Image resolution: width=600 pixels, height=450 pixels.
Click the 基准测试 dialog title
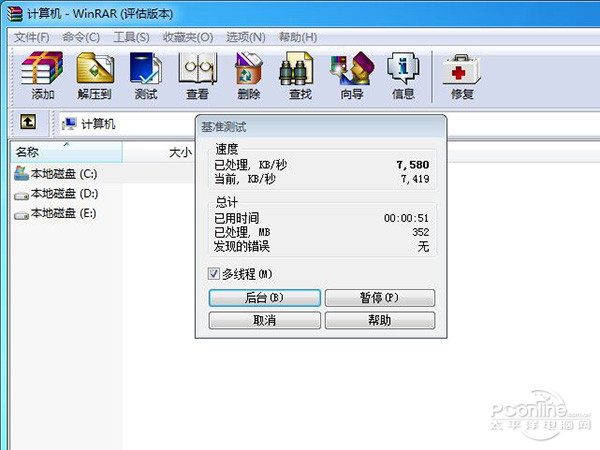click(224, 127)
